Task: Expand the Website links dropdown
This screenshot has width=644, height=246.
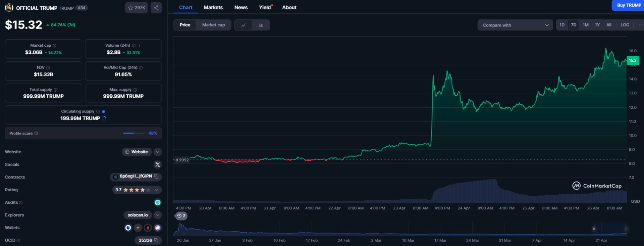Action: tap(158, 152)
